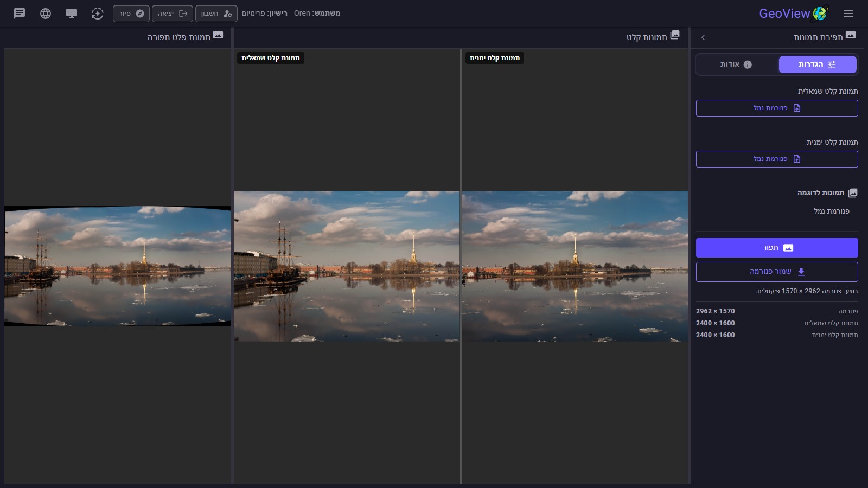
Task: Click the תמונת קלט ימנית image label
Action: 495,58
